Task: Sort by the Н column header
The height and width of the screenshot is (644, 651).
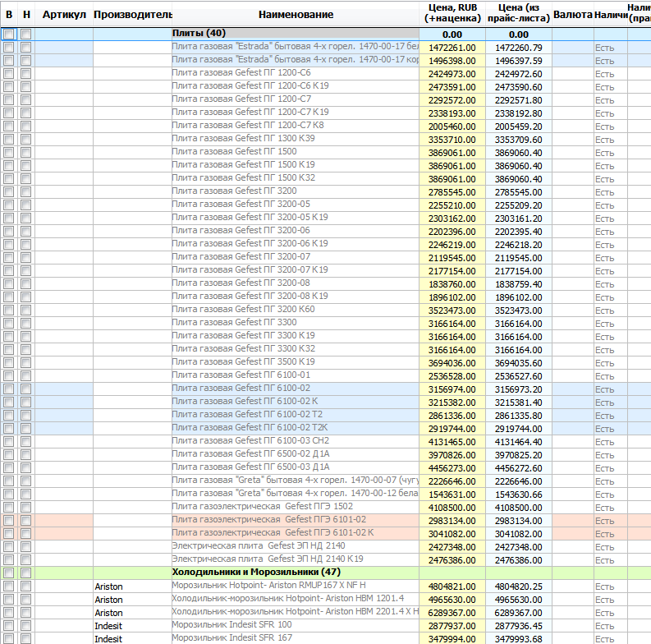Action: (26, 15)
